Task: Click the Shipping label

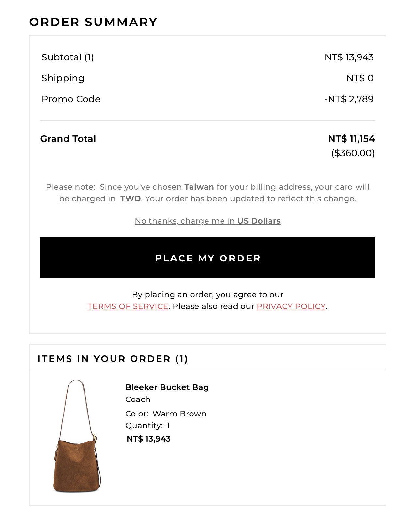Action: 63,78
